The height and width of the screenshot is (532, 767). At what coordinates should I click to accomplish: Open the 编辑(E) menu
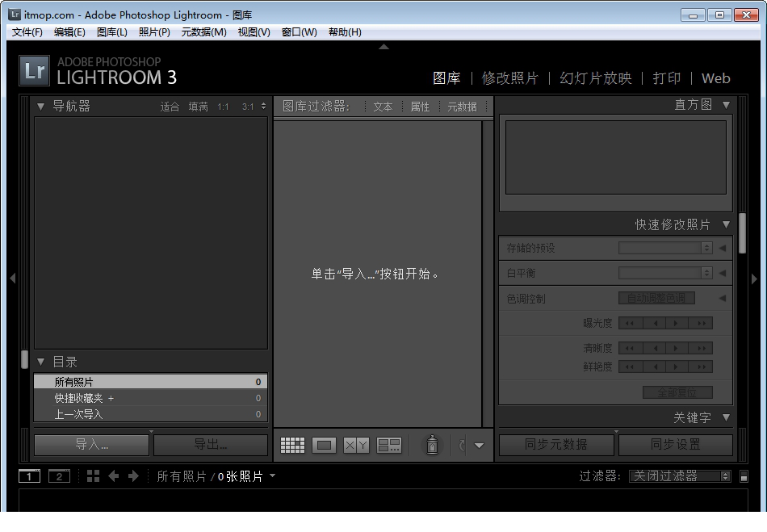pos(69,32)
